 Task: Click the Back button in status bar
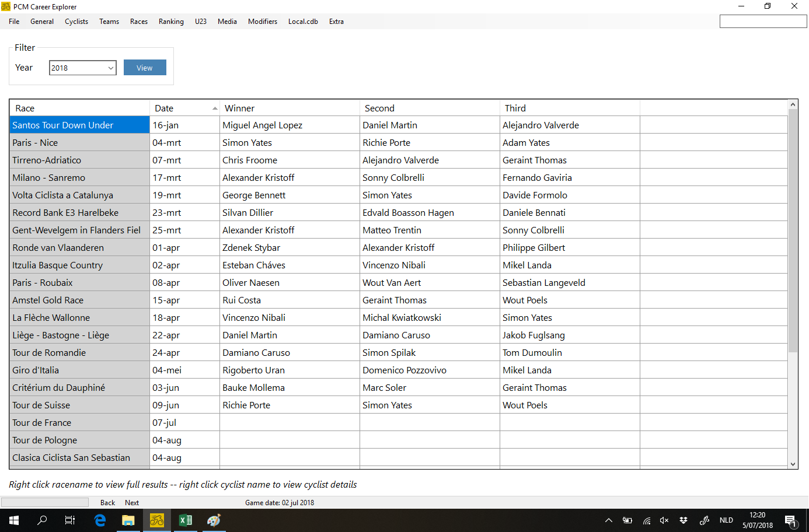coord(107,503)
